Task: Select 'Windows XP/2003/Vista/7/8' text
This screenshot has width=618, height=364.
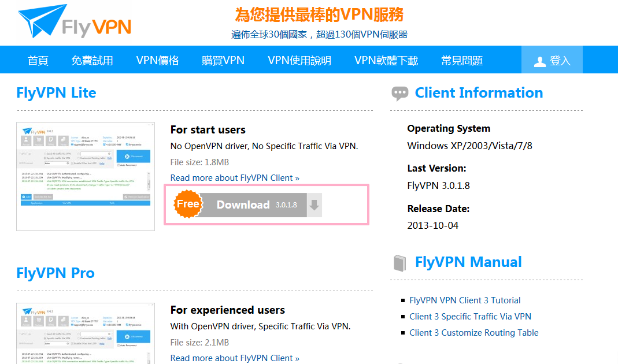Action: (469, 146)
